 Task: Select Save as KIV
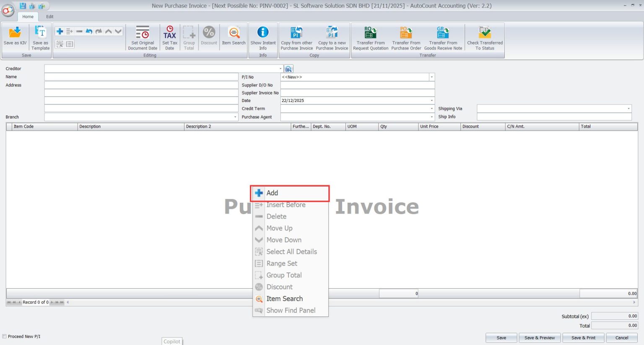tap(15, 37)
